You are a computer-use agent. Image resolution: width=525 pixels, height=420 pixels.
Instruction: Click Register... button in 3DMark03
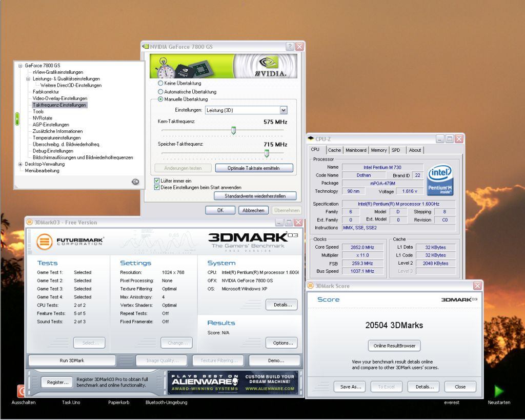pos(57,382)
